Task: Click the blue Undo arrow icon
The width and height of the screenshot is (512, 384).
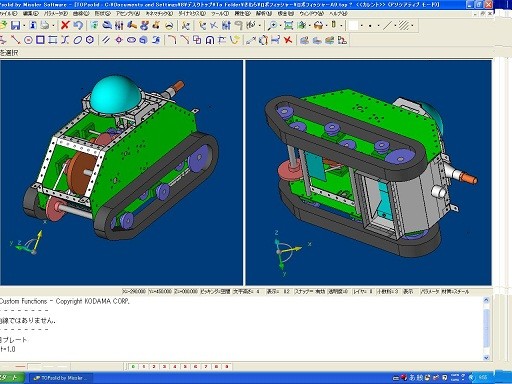Action: [78, 25]
